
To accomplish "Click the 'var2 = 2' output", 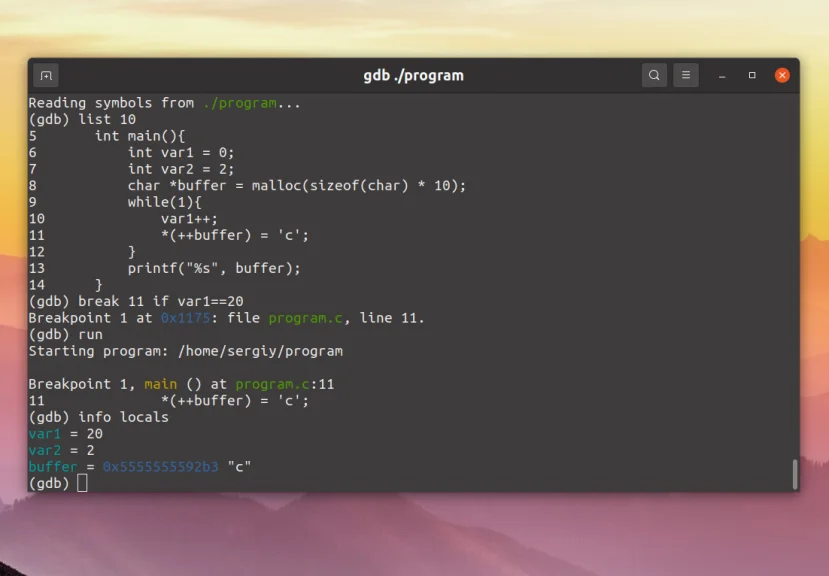I will click(x=61, y=450).
